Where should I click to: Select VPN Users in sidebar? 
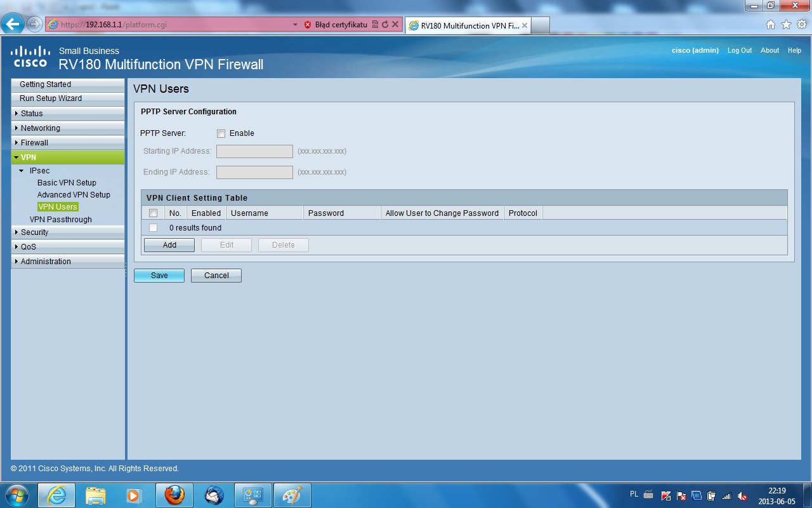click(x=58, y=207)
